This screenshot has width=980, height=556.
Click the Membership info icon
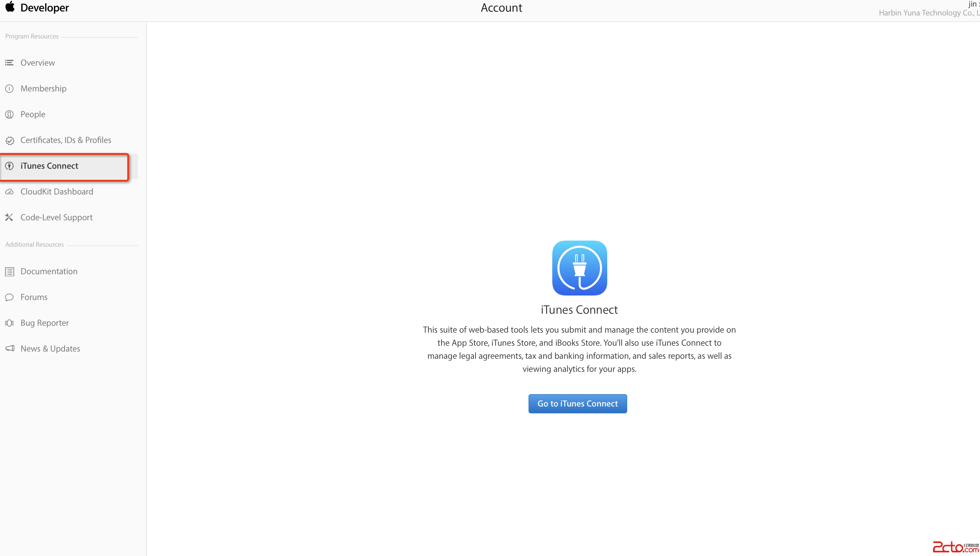click(x=9, y=89)
